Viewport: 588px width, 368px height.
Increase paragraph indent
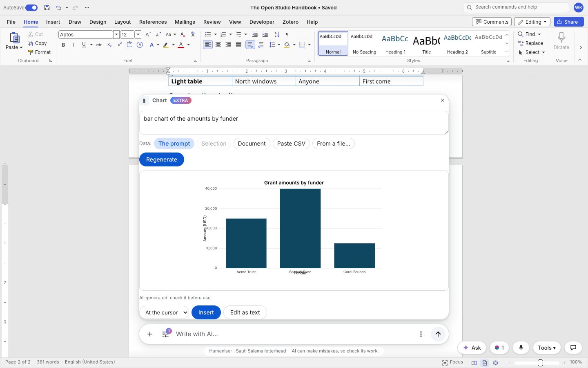(265, 34)
